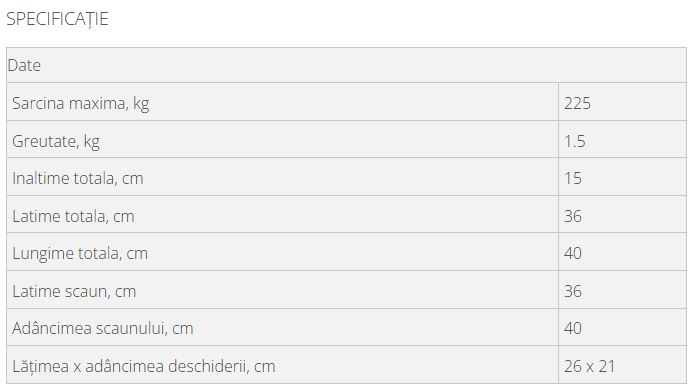Select the 40 value for Adâncimea scaunului
The height and width of the screenshot is (389, 692).
tap(572, 329)
